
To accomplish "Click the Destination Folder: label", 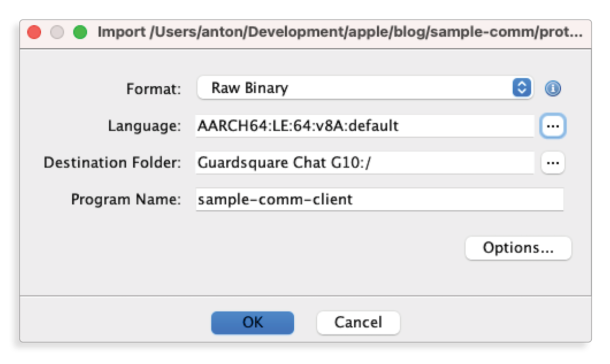I will pyautogui.click(x=112, y=163).
